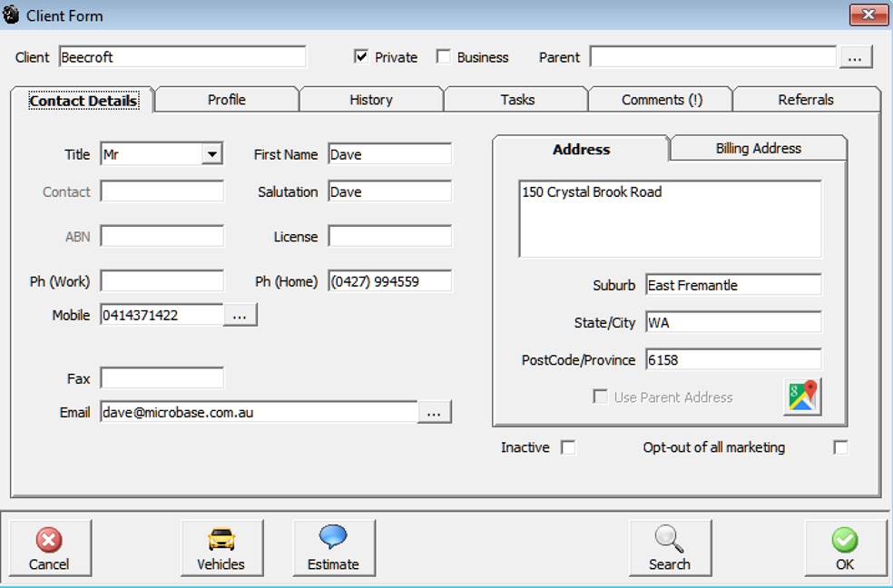This screenshot has height=588, width=893.
Task: Enable the Business checkbox
Action: 444,57
